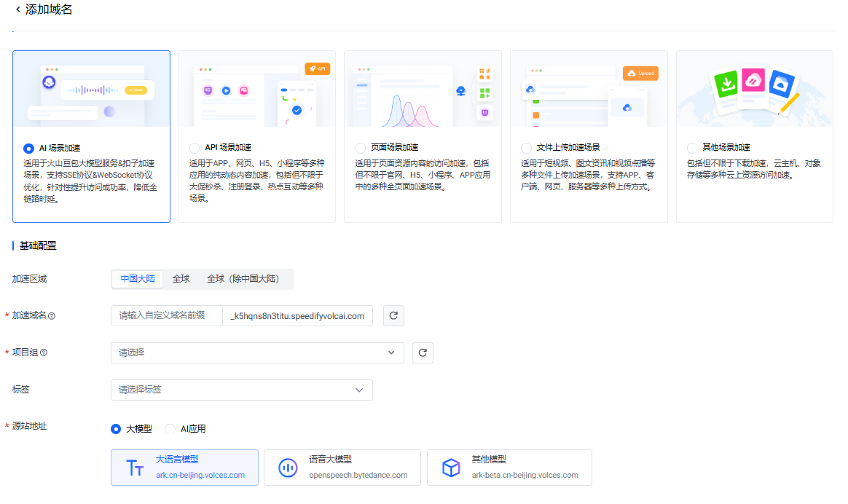Click the refresh icon beside 项目组 dropdown
This screenshot has width=848, height=504.
[x=423, y=353]
